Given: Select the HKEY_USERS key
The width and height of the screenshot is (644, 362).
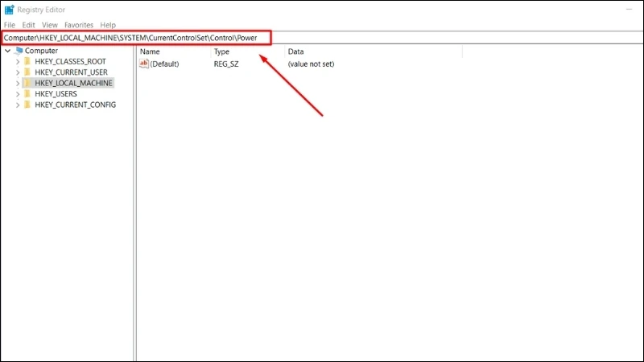Looking at the screenshot, I should pyautogui.click(x=56, y=94).
